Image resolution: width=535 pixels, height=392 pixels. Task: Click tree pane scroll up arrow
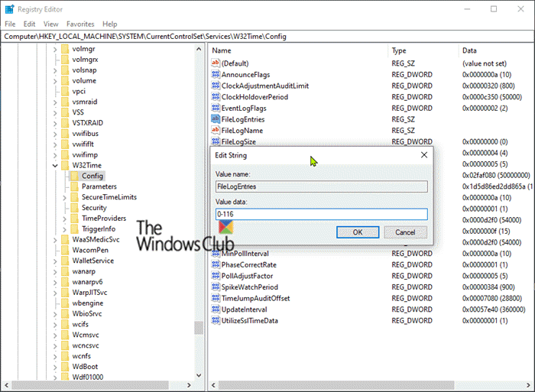(199, 49)
